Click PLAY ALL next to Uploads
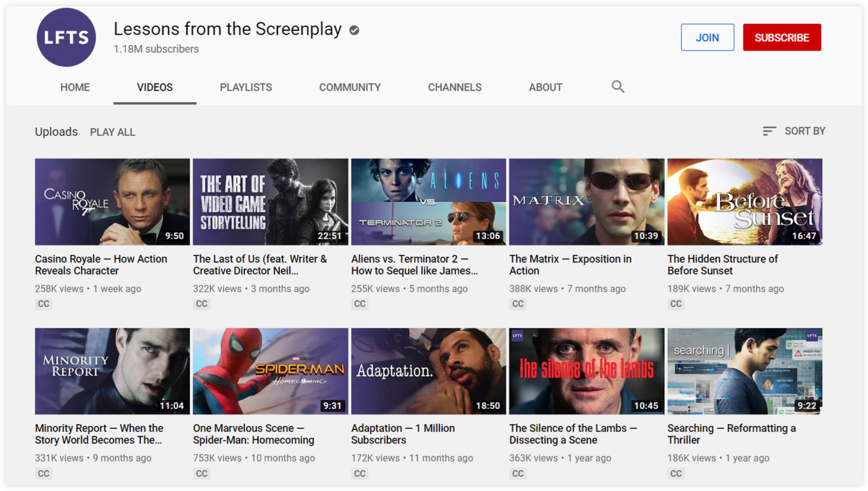The width and height of the screenshot is (868, 491). point(112,132)
